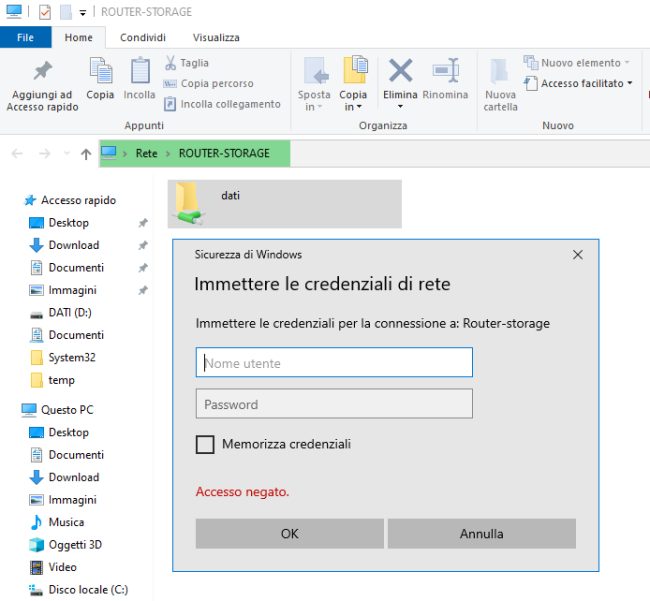Image resolution: width=650 pixels, height=601 pixels.
Task: Expand the Elimina dropdown arrow
Action: (400, 107)
